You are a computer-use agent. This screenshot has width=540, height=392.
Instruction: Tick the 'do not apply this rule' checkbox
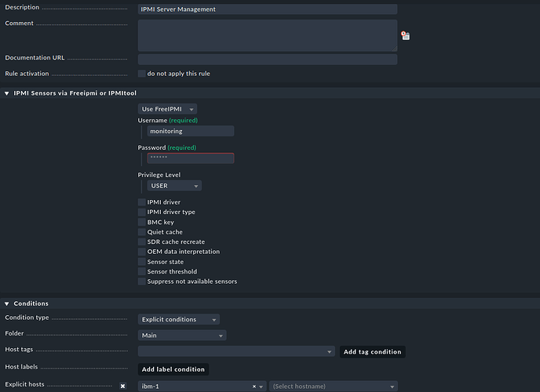[x=141, y=74]
